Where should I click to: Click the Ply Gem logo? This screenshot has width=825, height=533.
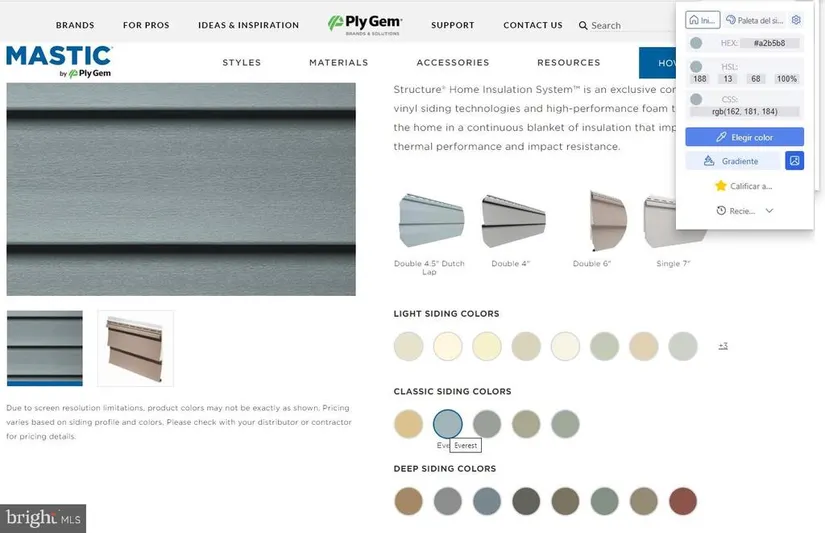coord(365,25)
